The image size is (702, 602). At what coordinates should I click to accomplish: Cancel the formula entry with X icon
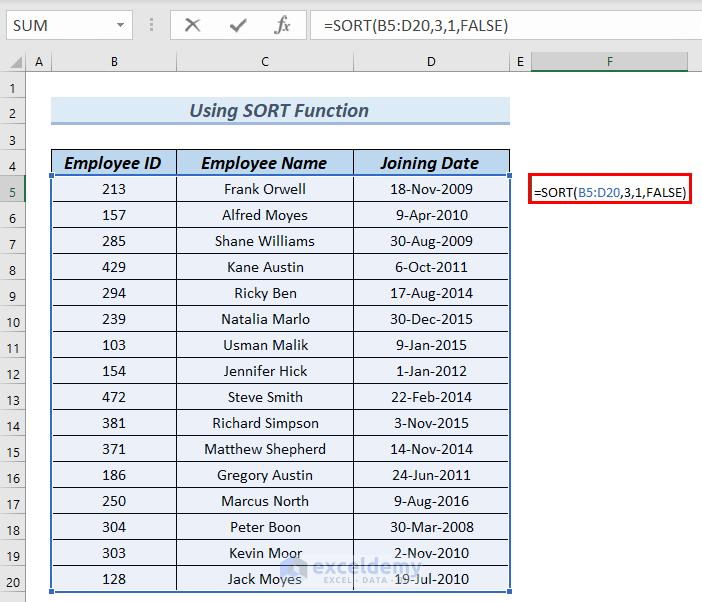(x=192, y=25)
